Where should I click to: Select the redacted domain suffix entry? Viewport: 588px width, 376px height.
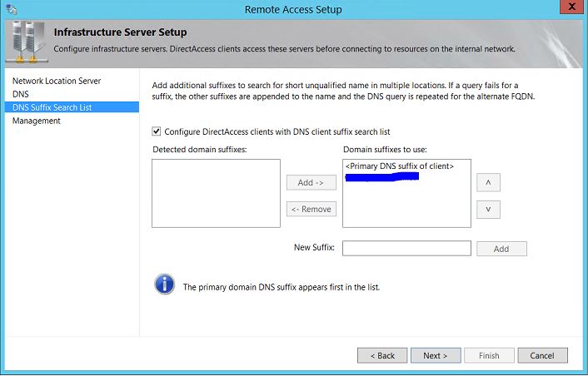[x=381, y=176]
